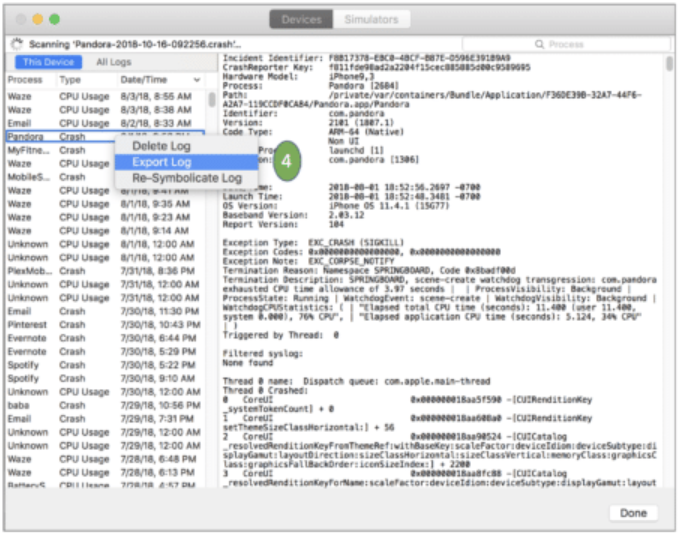Open the Simulators tab
678x534 pixels.
click(371, 19)
